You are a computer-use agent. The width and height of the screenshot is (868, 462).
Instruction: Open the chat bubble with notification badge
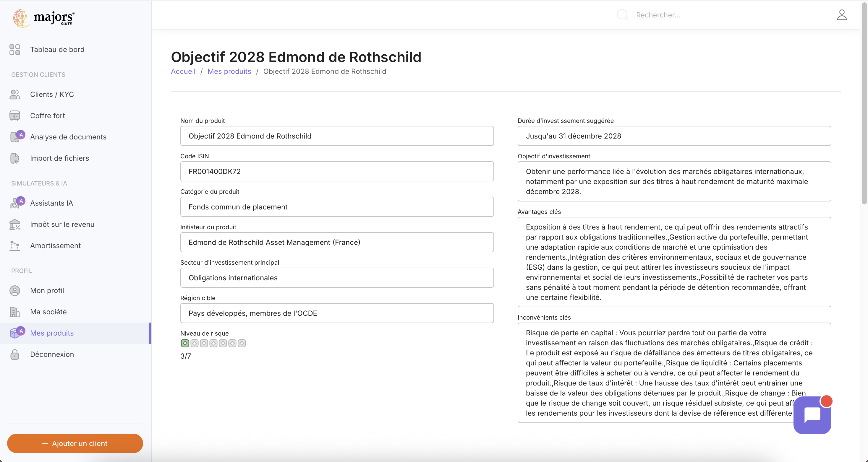coord(812,415)
